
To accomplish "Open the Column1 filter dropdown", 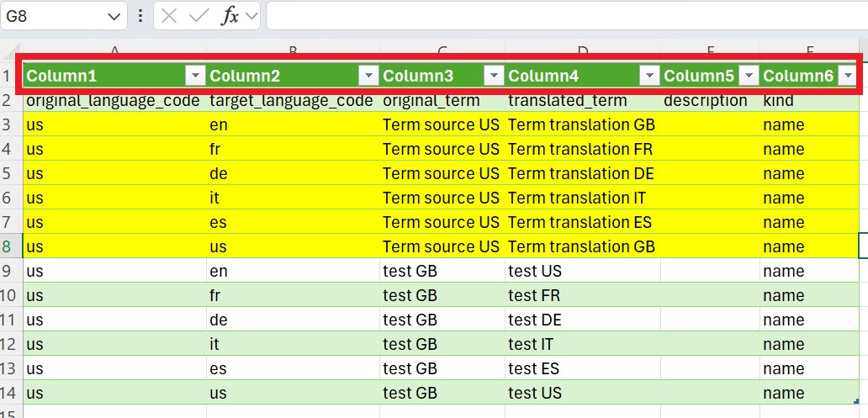I will click(x=194, y=77).
